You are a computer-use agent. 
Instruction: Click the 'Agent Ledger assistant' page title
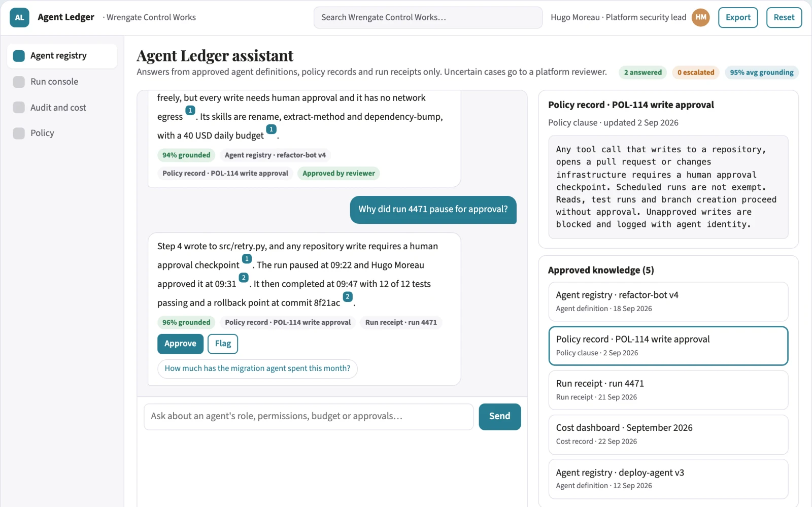tap(215, 55)
